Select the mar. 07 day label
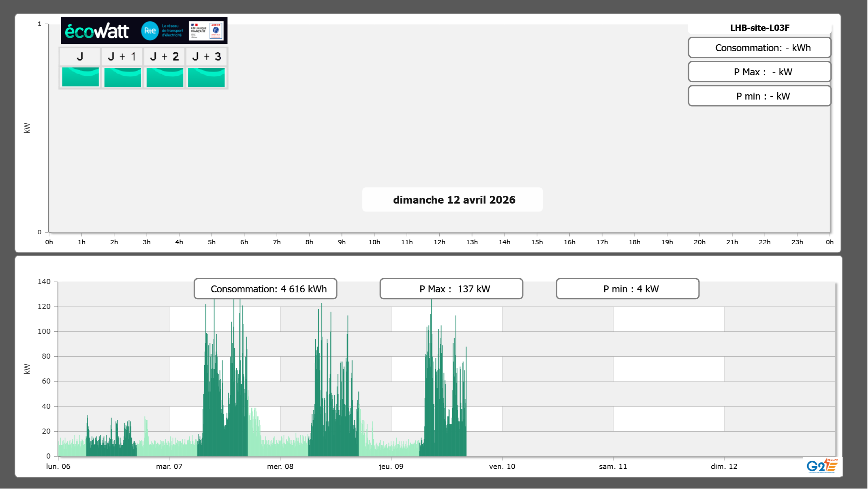 click(x=169, y=466)
